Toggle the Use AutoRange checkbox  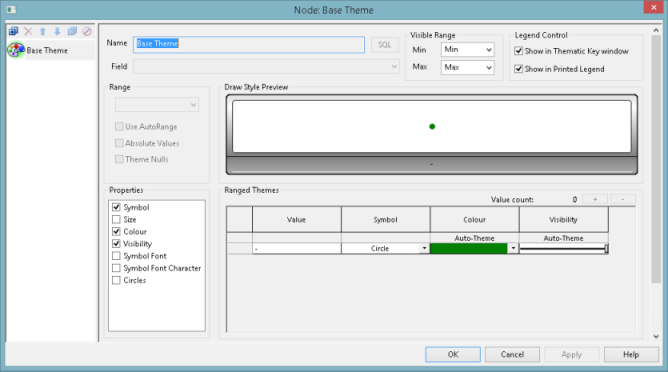point(119,127)
